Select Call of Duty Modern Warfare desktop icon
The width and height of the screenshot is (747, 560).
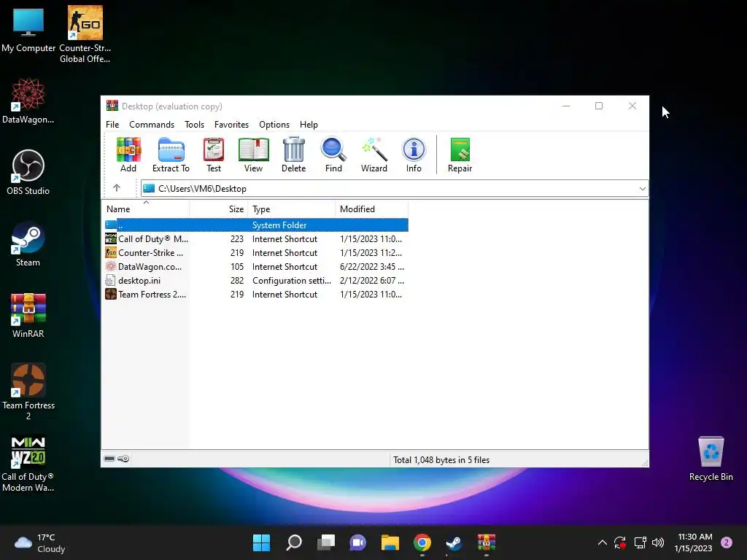[28, 464]
